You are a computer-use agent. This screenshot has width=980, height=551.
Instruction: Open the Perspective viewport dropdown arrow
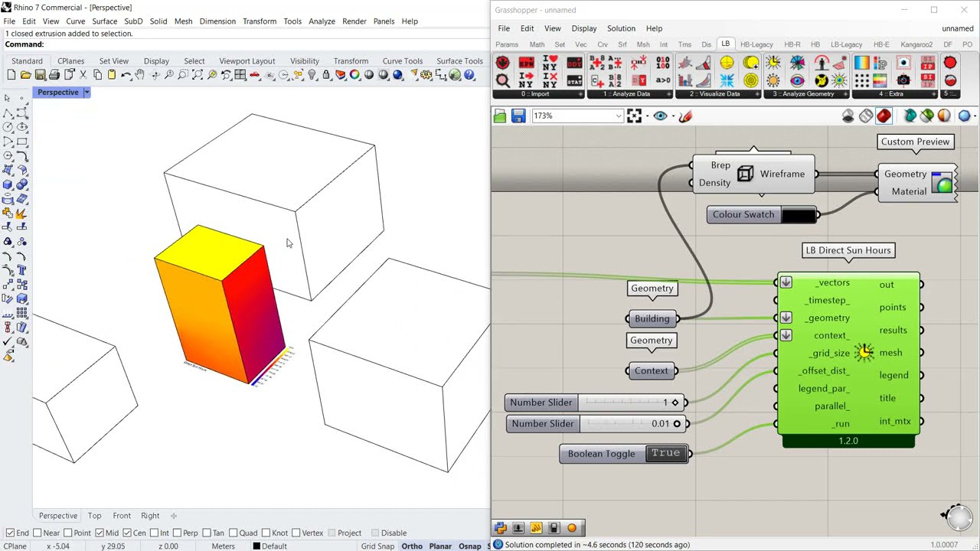[87, 92]
